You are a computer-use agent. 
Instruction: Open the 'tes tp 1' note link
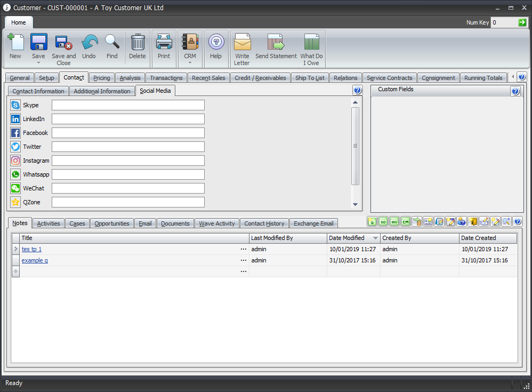coord(31,249)
